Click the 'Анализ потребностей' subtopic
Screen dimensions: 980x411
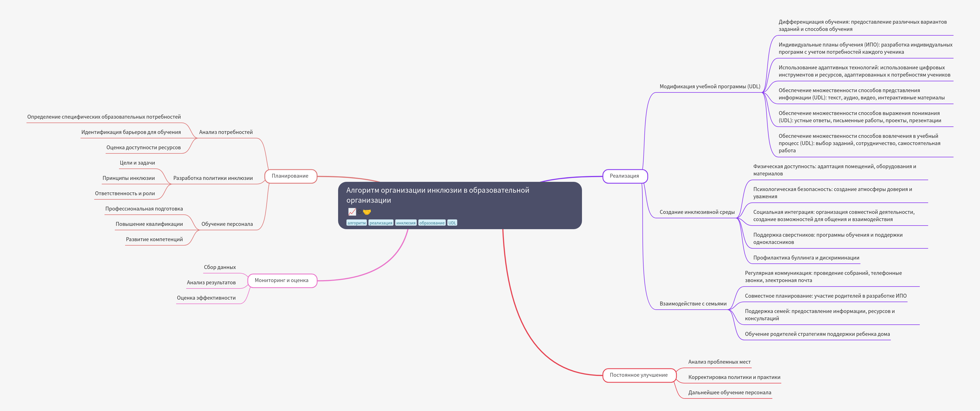(226, 132)
